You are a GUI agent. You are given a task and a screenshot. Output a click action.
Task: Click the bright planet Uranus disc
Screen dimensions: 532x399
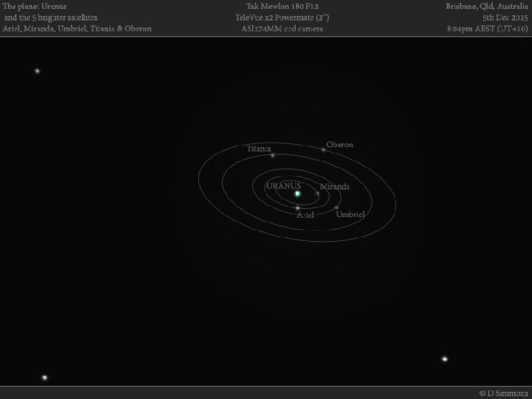(x=297, y=194)
